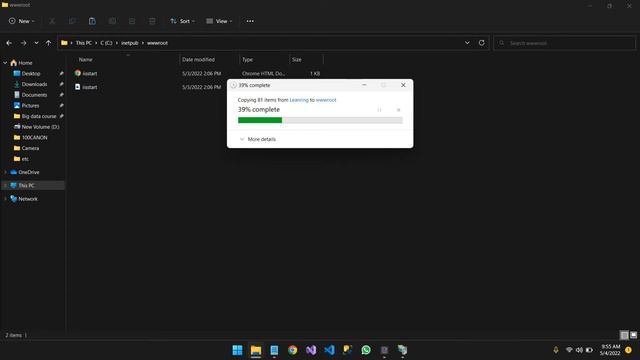Open recent locations chevron

point(36,43)
